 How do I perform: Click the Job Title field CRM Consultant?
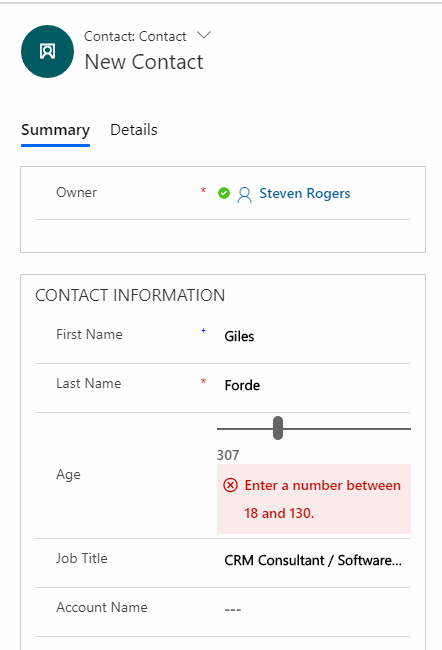tap(314, 560)
